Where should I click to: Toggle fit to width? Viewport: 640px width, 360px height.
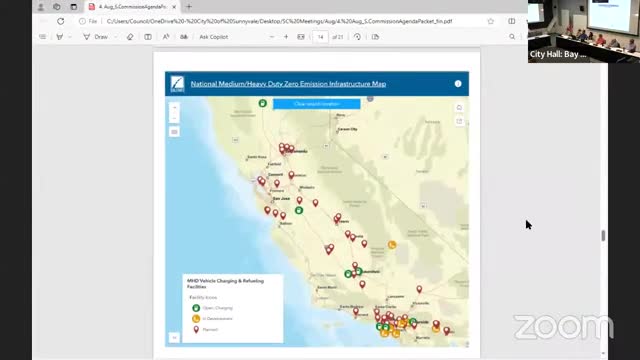pyautogui.click(x=301, y=37)
